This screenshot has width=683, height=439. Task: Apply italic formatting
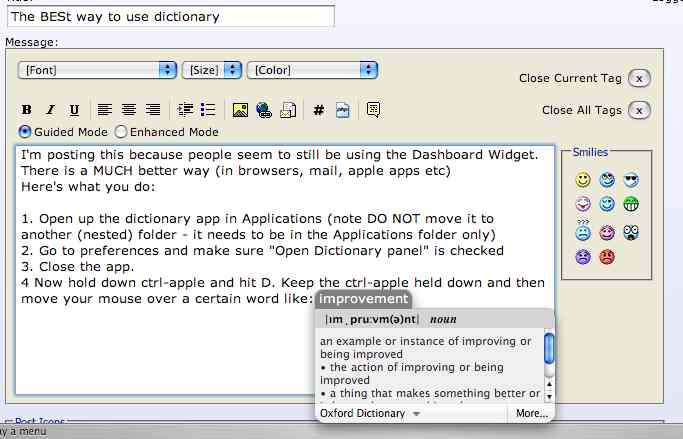click(51, 110)
